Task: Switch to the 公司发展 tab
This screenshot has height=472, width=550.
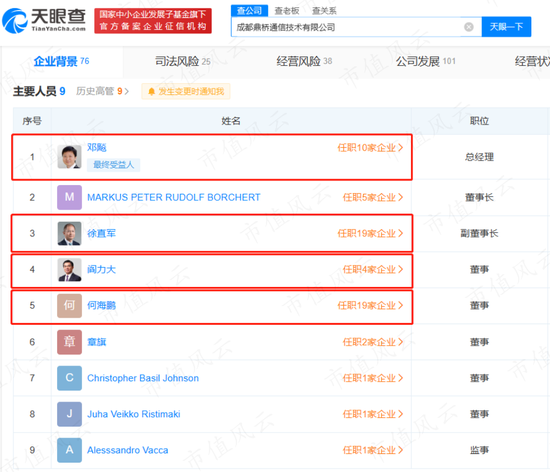Action: pos(425,61)
